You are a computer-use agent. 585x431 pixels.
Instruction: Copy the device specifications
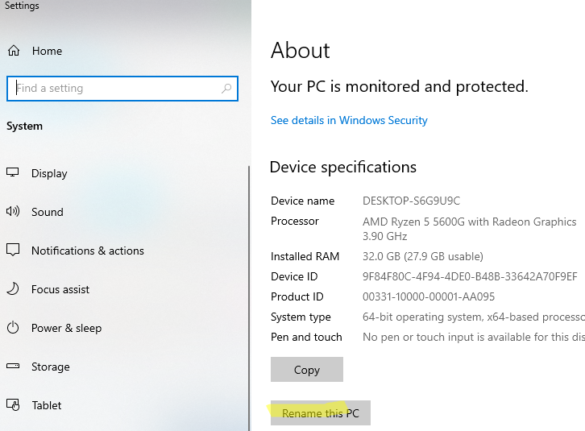coord(307,369)
